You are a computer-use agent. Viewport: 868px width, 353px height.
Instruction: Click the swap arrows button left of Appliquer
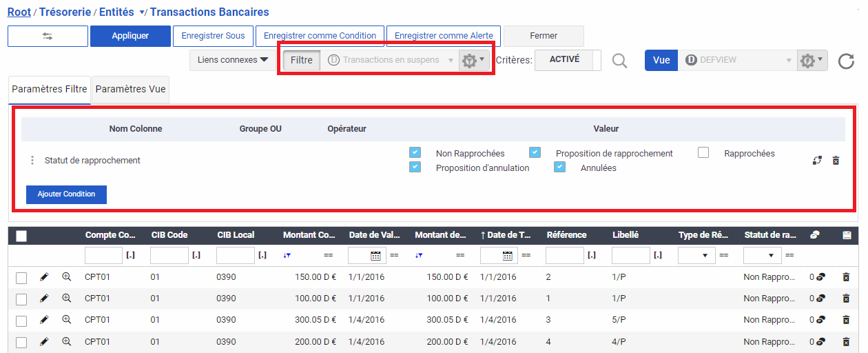pyautogui.click(x=48, y=36)
